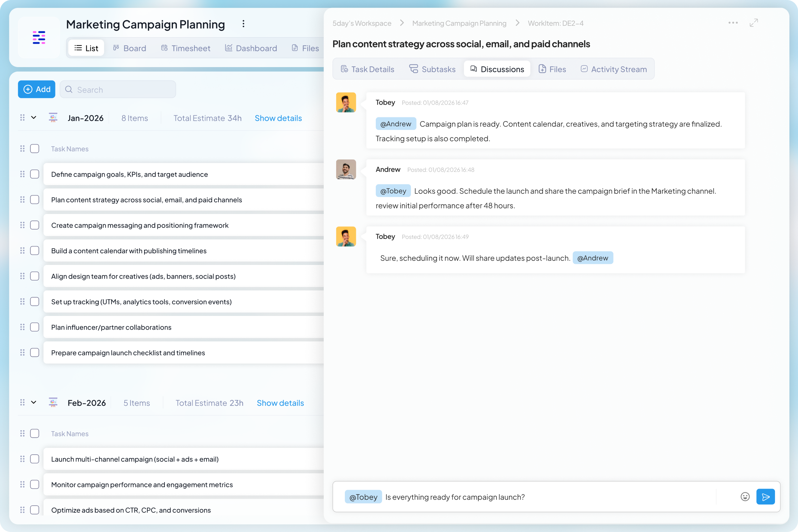Select all Feb-2026 tasks via header checkbox
This screenshot has height=532, width=798.
35,433
